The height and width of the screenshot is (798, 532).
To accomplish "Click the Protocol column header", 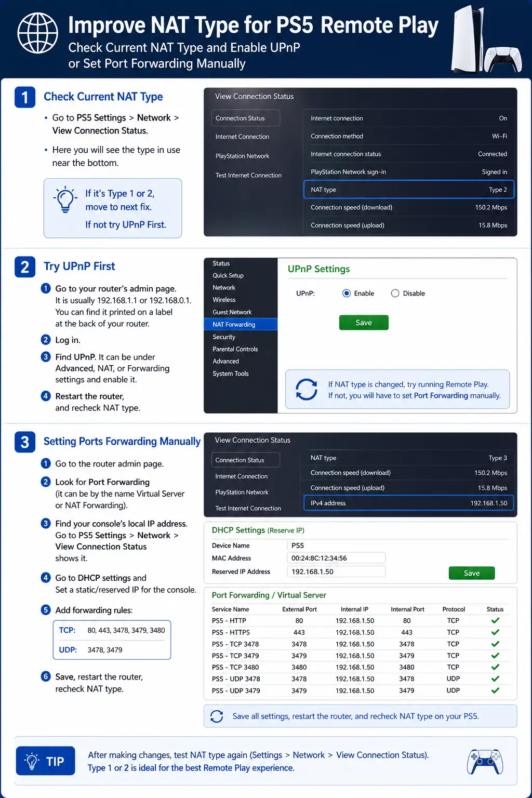I will (454, 609).
